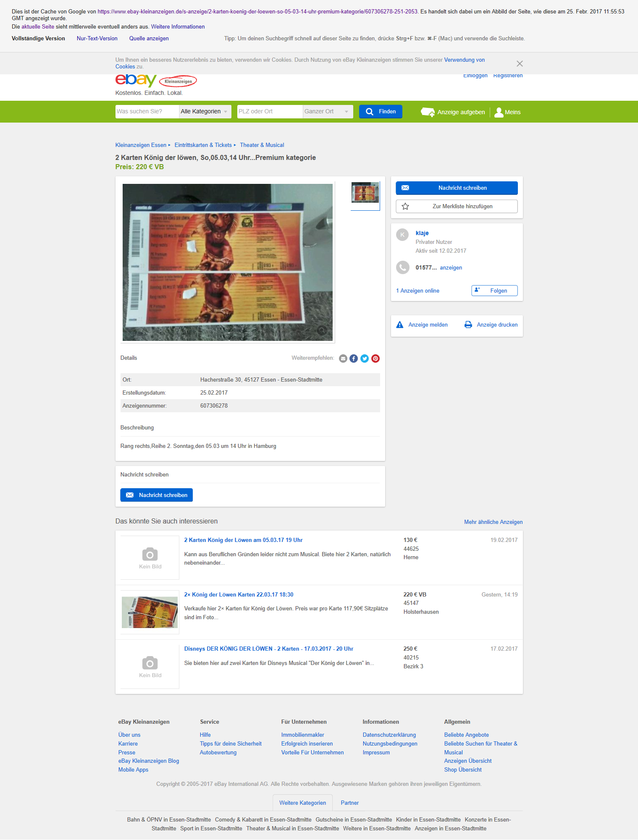This screenshot has height=840, width=638.
Task: Click the klaje user avatar icon
Action: (x=402, y=235)
